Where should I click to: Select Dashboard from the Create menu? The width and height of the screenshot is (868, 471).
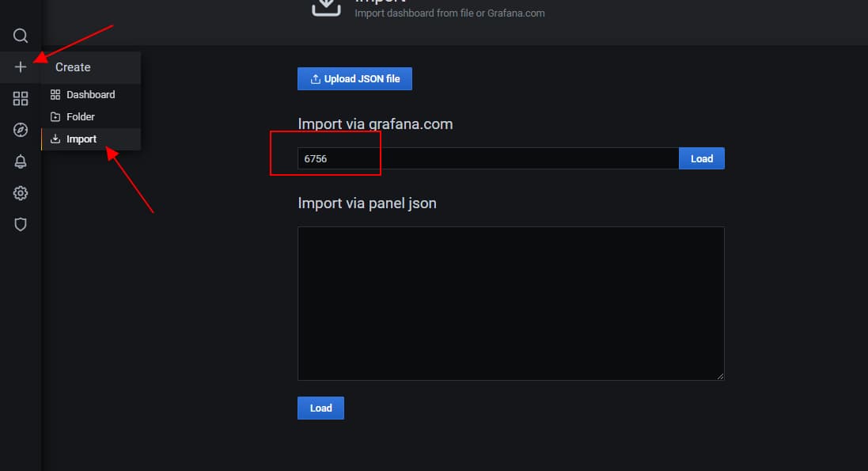point(90,94)
